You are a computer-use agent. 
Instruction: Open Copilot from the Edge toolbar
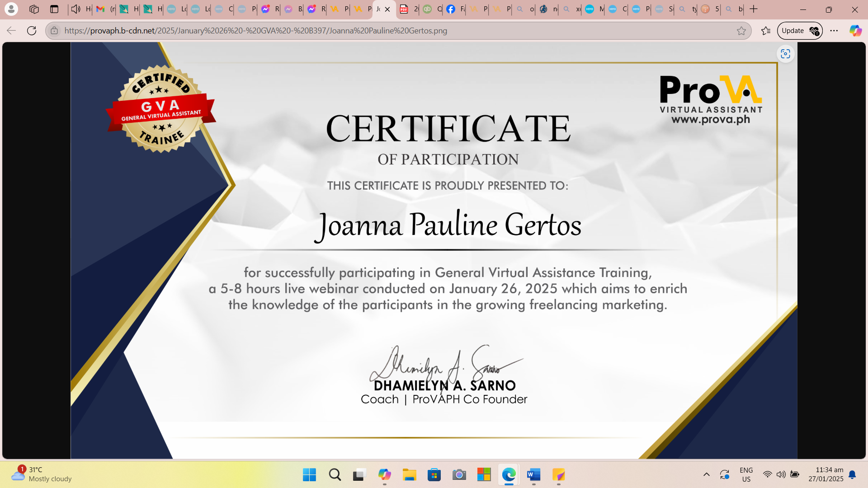pos(854,31)
